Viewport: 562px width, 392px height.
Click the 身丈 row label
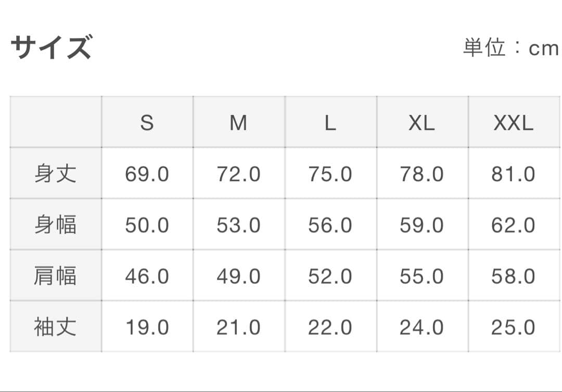point(55,174)
